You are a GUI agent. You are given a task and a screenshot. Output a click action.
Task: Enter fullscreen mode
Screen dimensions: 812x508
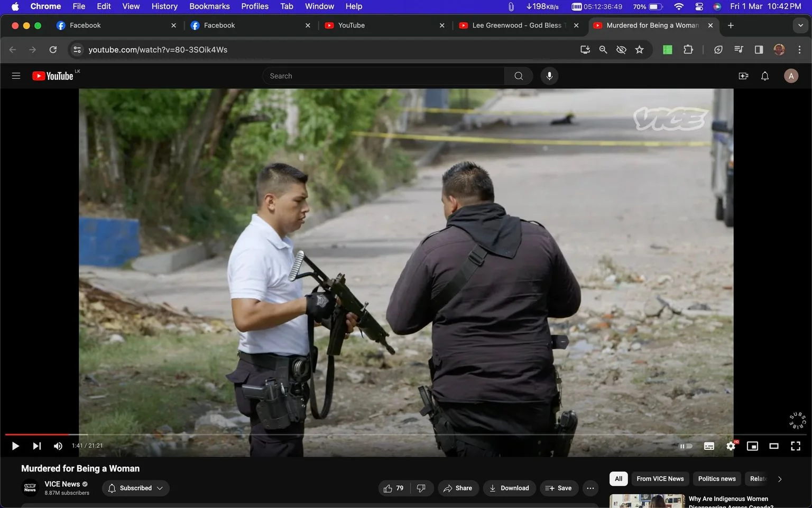[x=795, y=446]
